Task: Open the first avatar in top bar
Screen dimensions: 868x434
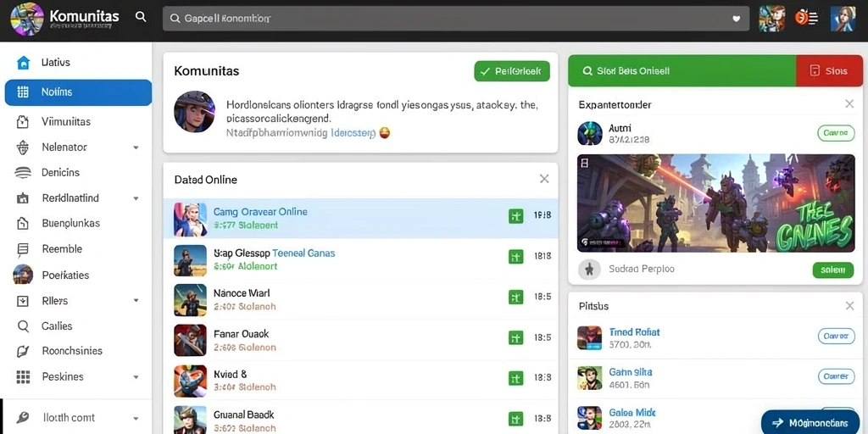Action: click(771, 19)
